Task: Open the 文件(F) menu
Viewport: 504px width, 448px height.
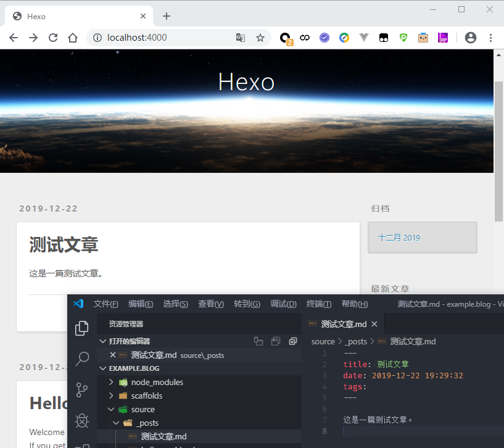Action: coord(105,304)
